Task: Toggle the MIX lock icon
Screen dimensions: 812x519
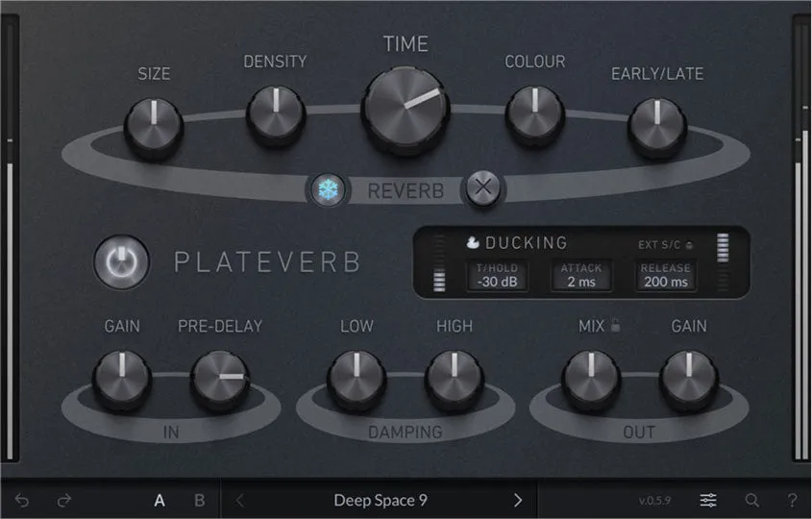Action: [615, 326]
